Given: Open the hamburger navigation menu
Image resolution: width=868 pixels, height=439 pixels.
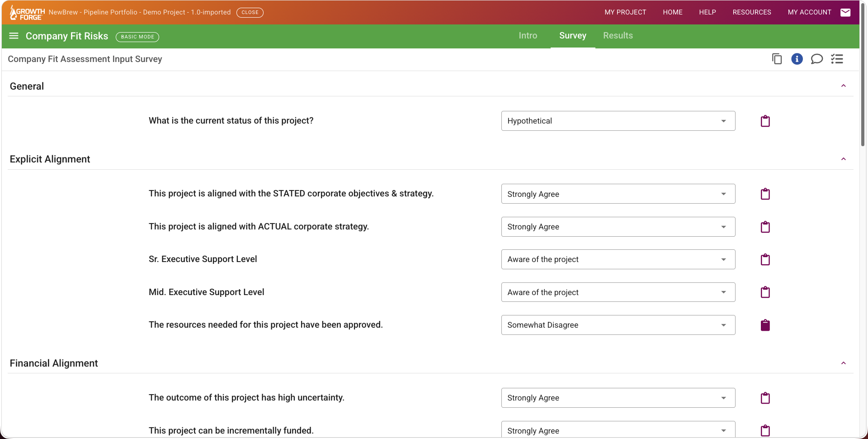Looking at the screenshot, I should pos(14,36).
